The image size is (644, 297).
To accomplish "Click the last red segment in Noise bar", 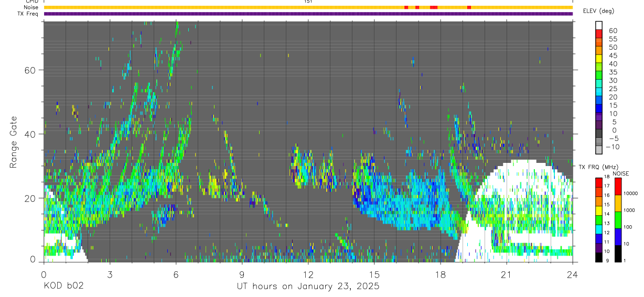I will click(469, 7).
